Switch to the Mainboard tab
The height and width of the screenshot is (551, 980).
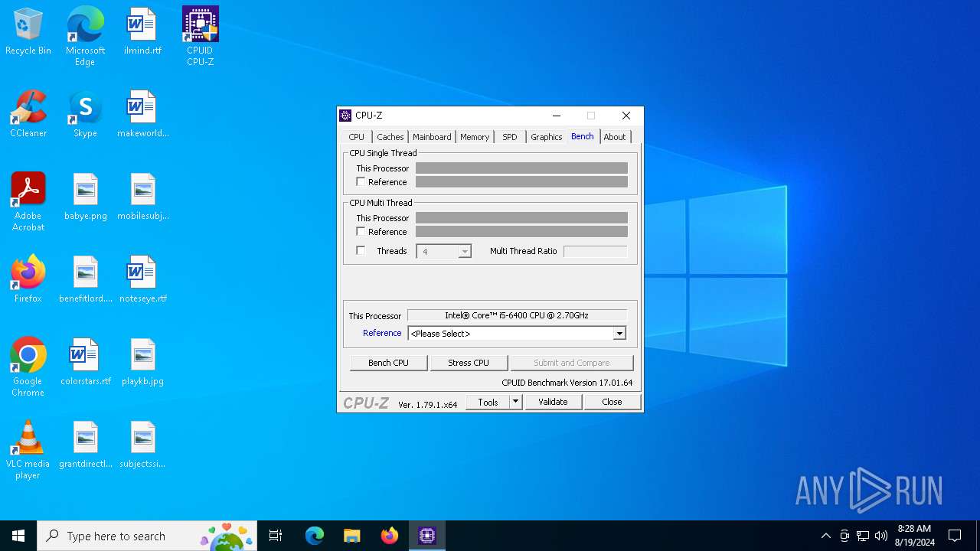pyautogui.click(x=432, y=137)
